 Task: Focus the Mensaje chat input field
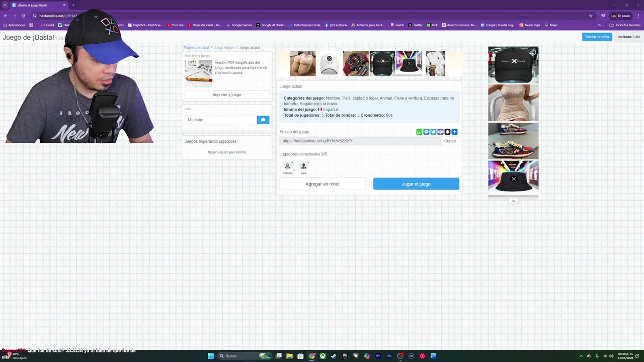click(221, 120)
